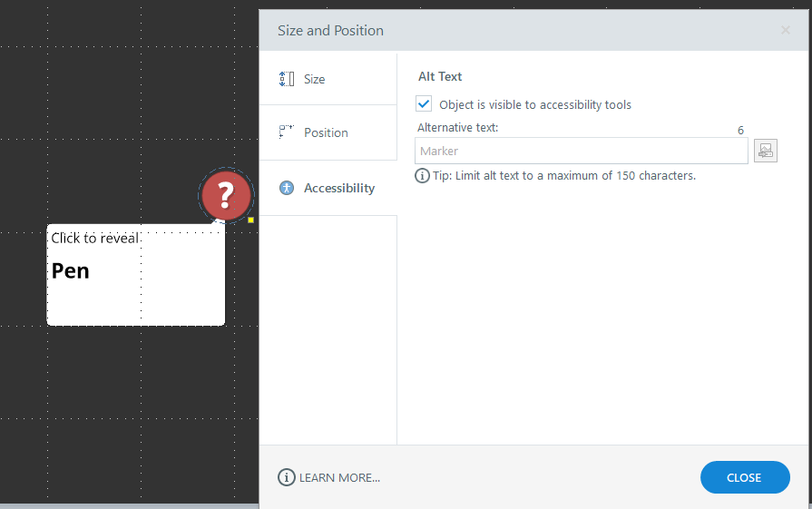Viewport: 812px width, 509px height.
Task: Select the Accessibility tab label
Action: [338, 188]
